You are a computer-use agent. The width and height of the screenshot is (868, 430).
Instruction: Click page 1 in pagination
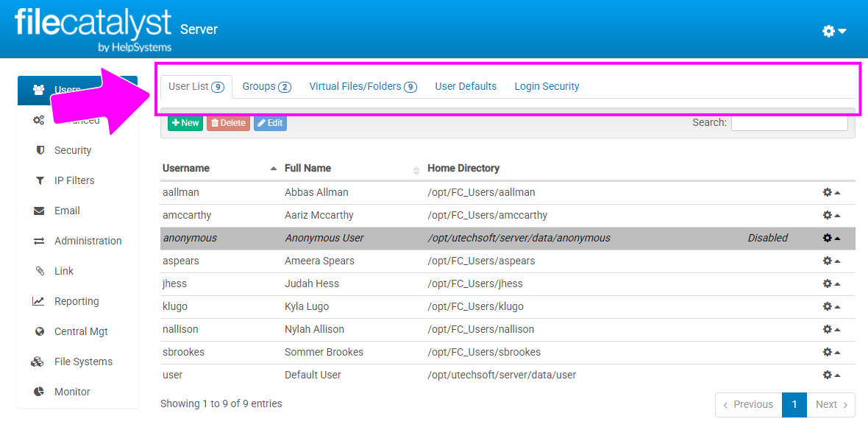coord(794,404)
